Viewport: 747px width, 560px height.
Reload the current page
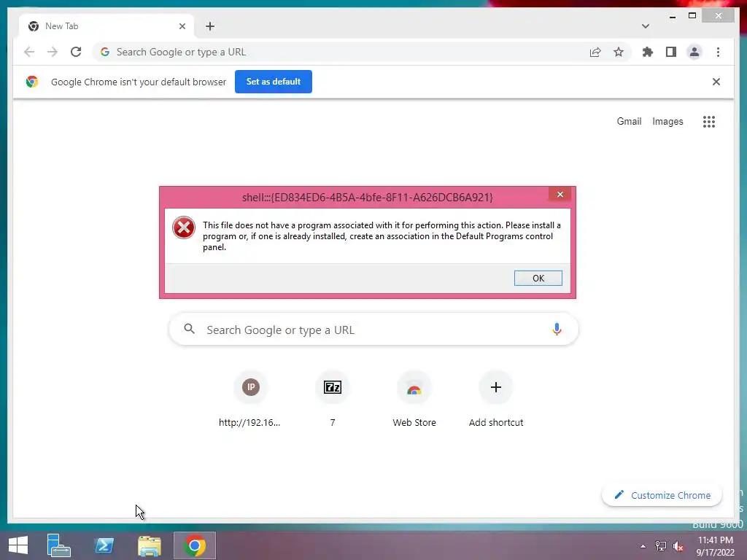pos(76,52)
